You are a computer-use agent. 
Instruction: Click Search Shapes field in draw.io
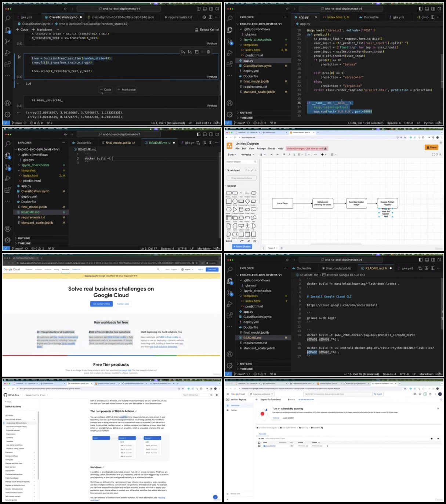[x=241, y=162]
